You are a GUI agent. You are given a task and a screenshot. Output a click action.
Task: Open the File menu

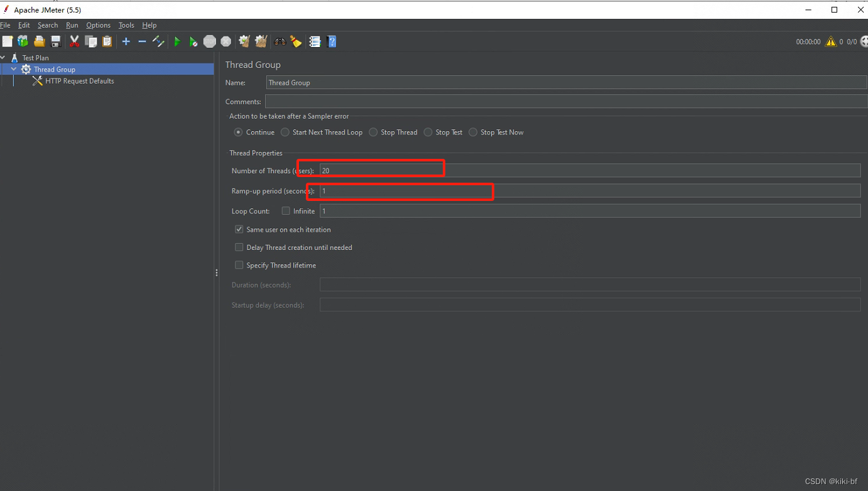[x=5, y=25]
